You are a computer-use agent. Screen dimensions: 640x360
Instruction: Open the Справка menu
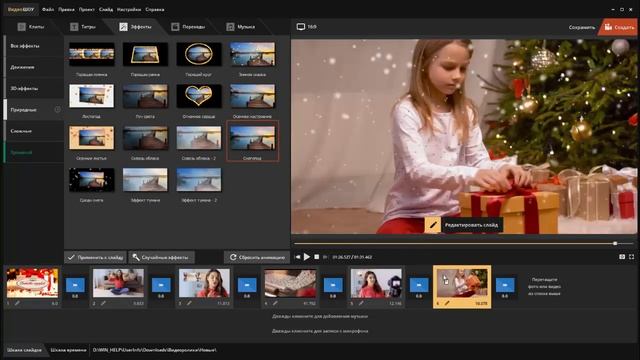tap(155, 9)
